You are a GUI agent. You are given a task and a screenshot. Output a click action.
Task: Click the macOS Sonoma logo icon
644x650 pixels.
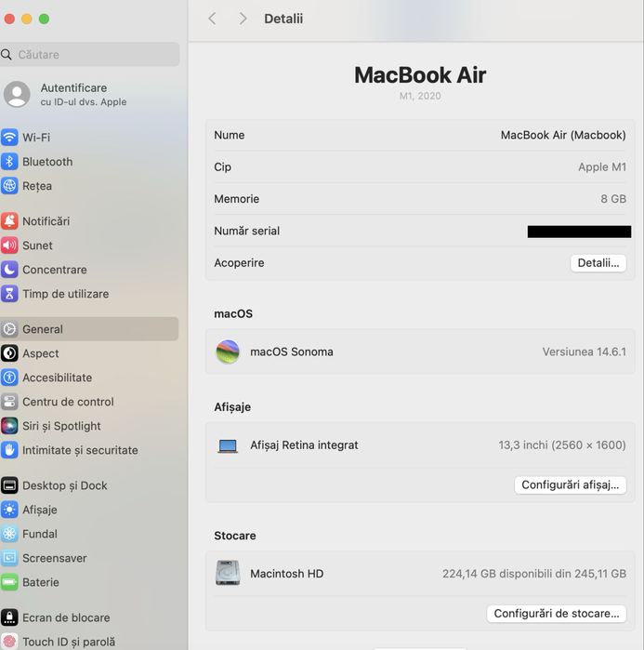228,352
